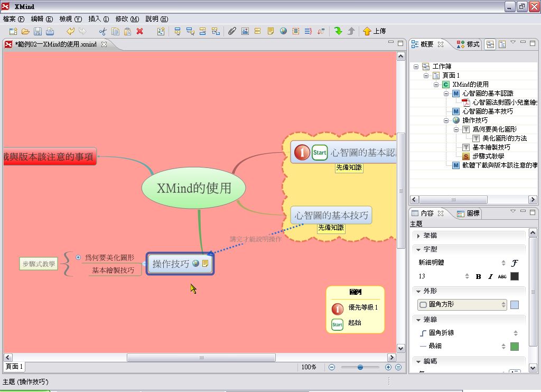Click the zoom out minus button
Viewport: 541px width, 392px height.
[x=332, y=367]
